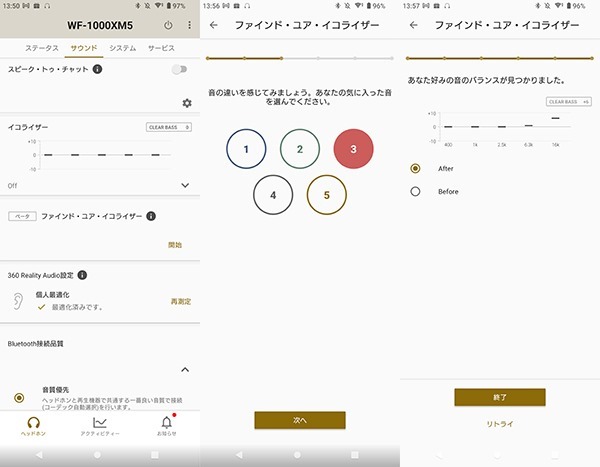
Task: Tap the 次へ button
Action: point(300,420)
